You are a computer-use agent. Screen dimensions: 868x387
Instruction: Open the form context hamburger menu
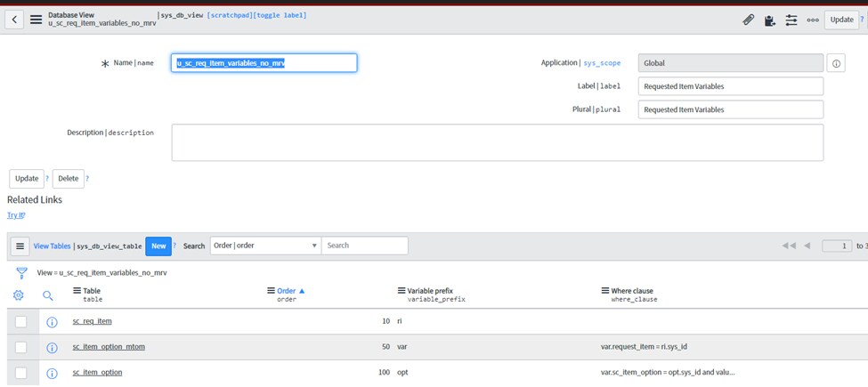[37, 19]
